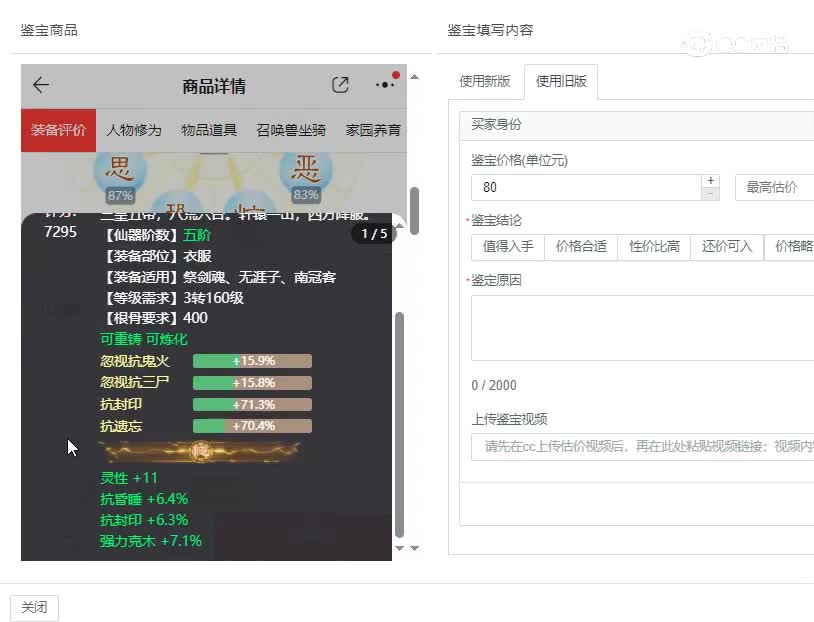Select the 价格合适 appraisal conclusion
This screenshot has height=622, width=814.
(580, 247)
